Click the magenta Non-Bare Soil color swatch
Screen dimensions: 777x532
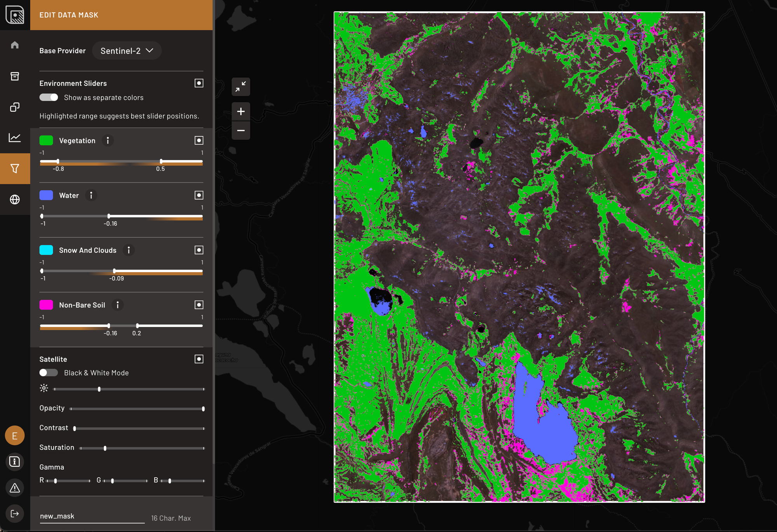(x=46, y=305)
